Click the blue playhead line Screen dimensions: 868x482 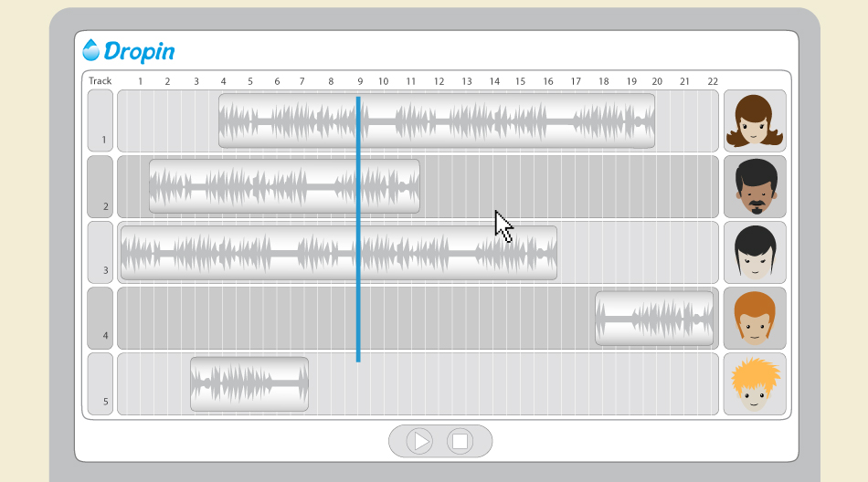tap(358, 229)
